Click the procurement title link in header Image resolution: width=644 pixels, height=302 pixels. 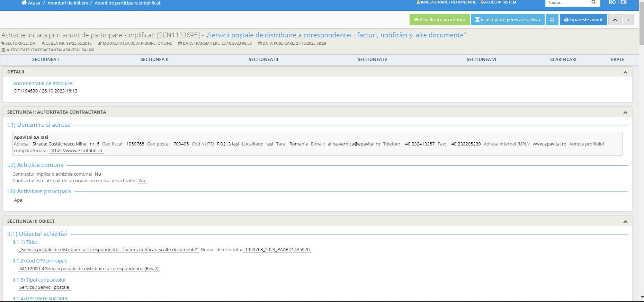pos(336,35)
